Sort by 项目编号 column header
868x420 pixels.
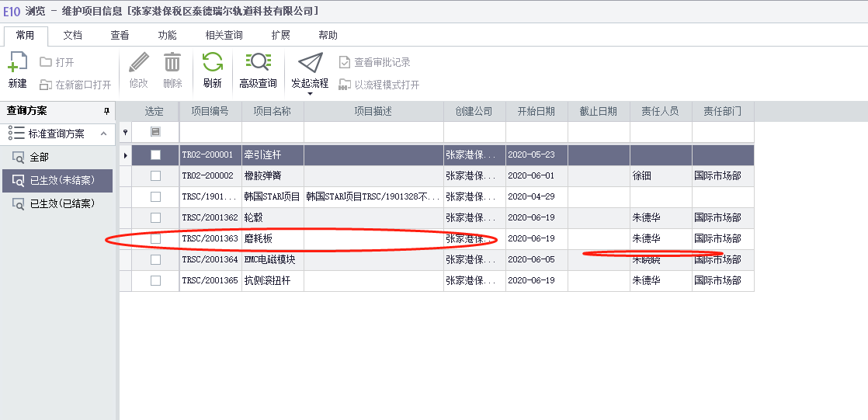pos(210,111)
